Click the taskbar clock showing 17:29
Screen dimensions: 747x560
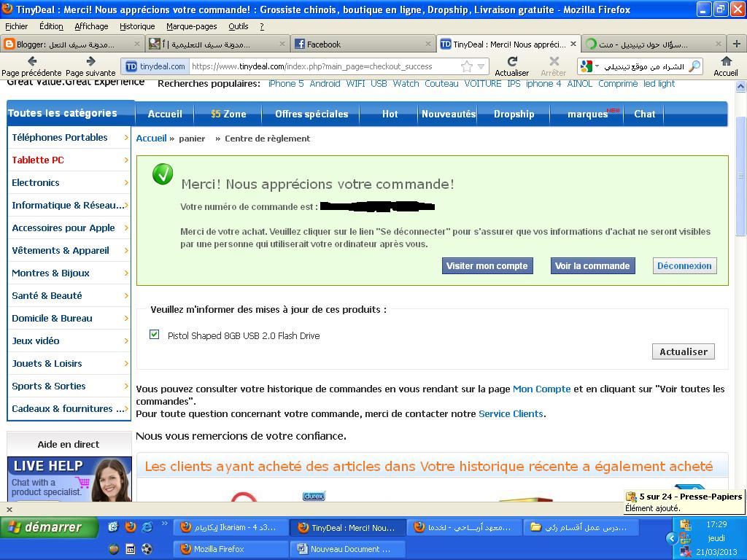click(x=716, y=524)
